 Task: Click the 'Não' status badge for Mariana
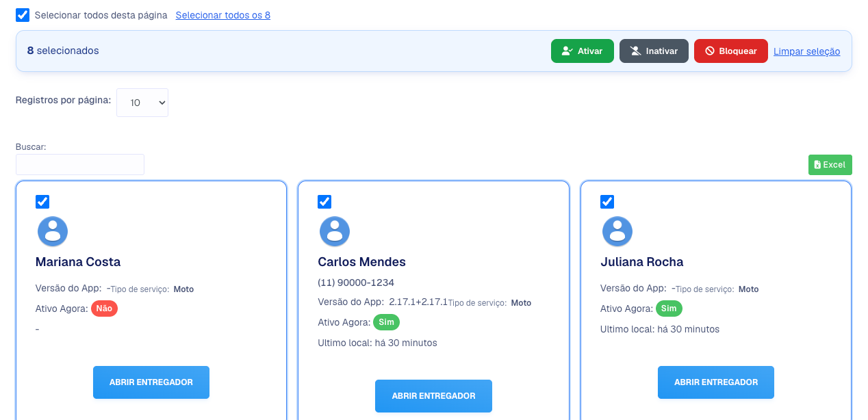[x=104, y=309]
